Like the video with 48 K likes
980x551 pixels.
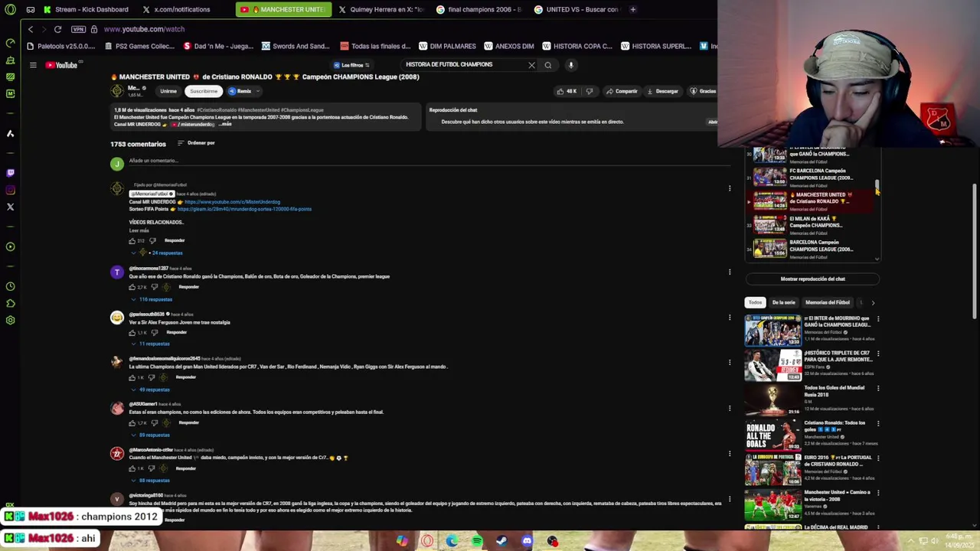(567, 91)
